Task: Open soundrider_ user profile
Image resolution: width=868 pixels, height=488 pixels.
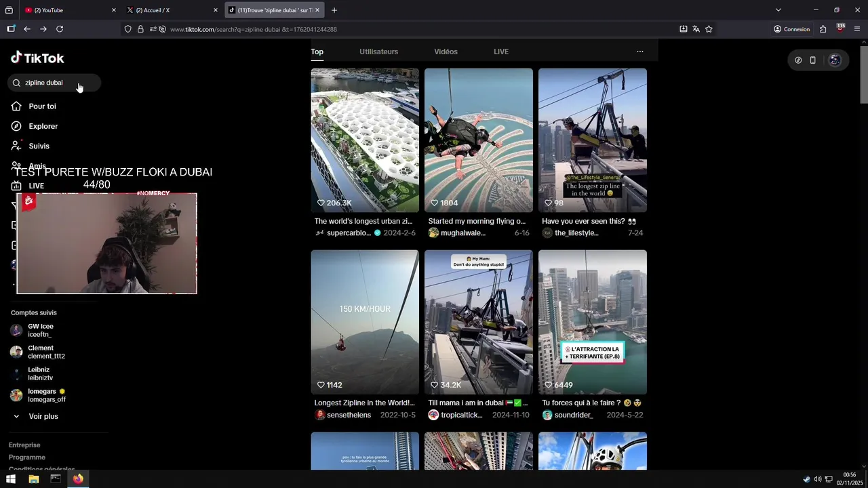Action: click(574, 415)
